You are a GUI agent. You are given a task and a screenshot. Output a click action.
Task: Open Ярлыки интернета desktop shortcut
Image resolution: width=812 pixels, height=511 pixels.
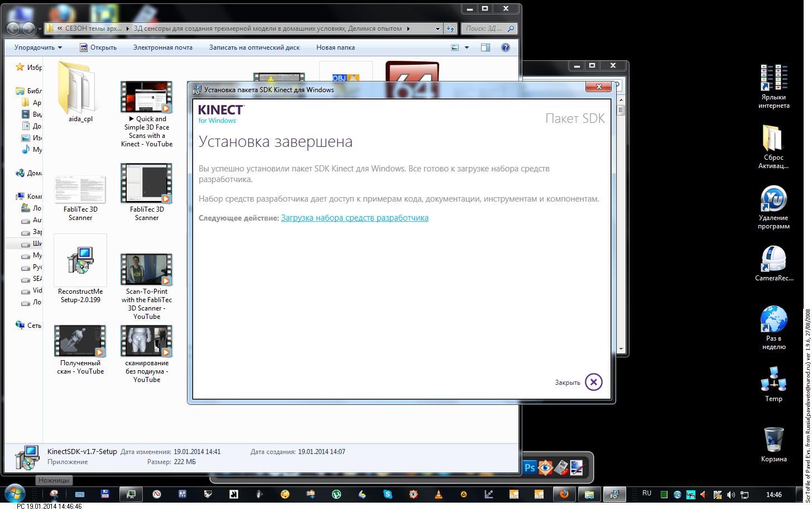point(773,87)
